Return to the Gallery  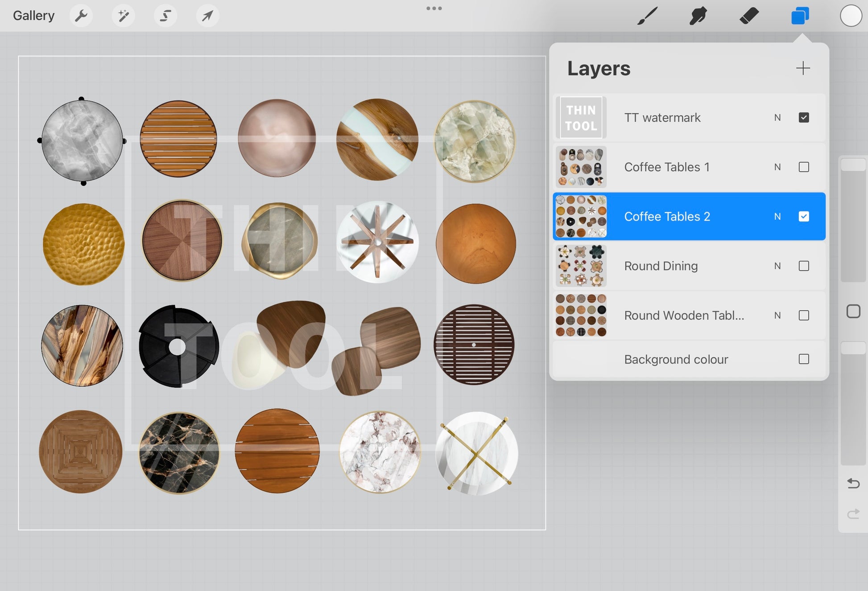[x=33, y=16]
